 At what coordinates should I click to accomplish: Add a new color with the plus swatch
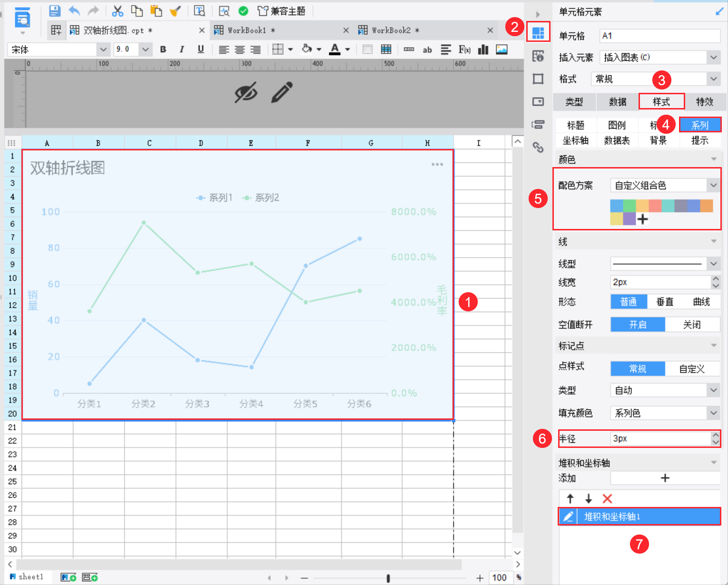point(643,219)
